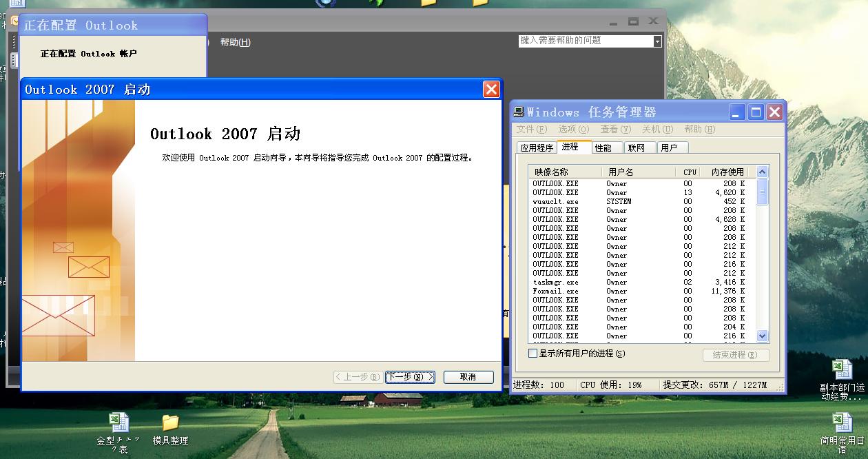Tick the 显示所有用户的进程 checkbox
This screenshot has width=868, height=459.
tap(533, 354)
